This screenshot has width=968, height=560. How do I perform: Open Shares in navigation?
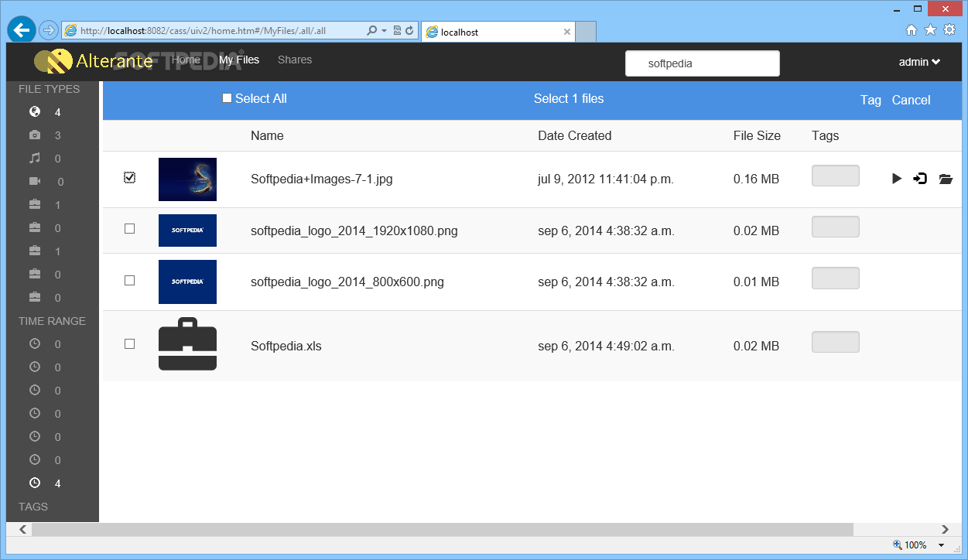pos(295,60)
